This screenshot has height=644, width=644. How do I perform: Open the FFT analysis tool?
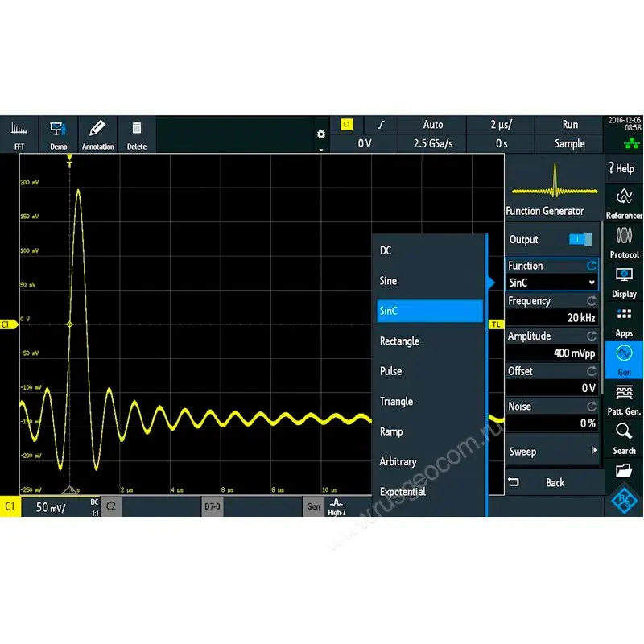(19, 134)
